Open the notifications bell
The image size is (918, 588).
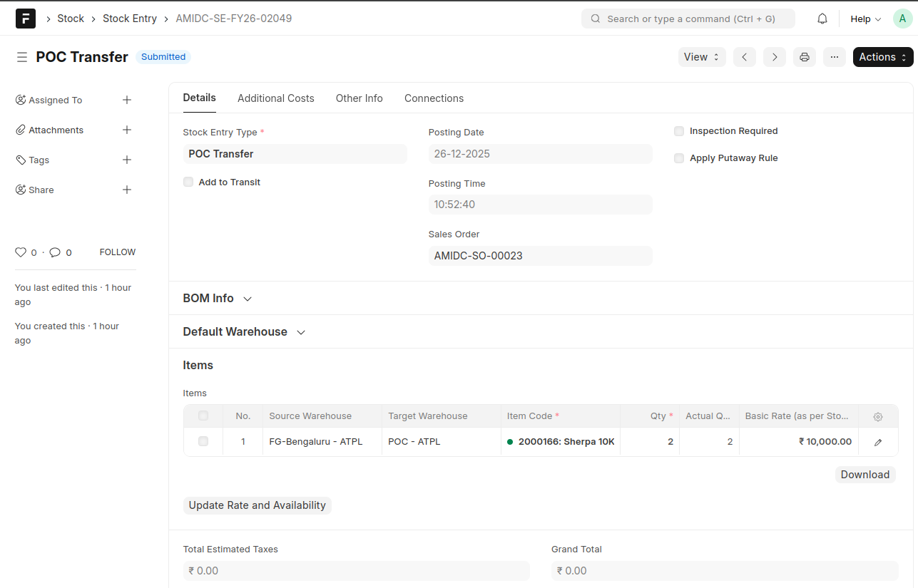pyautogui.click(x=822, y=19)
